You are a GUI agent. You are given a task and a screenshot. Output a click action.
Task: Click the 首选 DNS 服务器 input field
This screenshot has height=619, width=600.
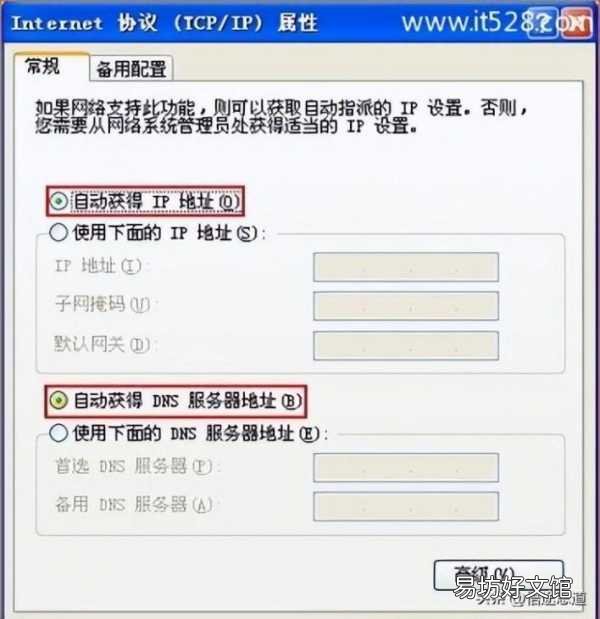pos(406,467)
